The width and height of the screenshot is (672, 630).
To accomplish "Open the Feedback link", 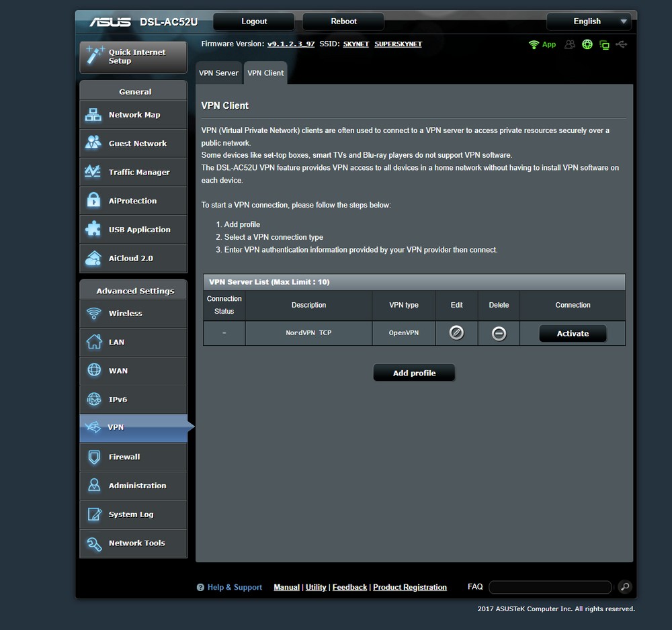I will [x=349, y=587].
